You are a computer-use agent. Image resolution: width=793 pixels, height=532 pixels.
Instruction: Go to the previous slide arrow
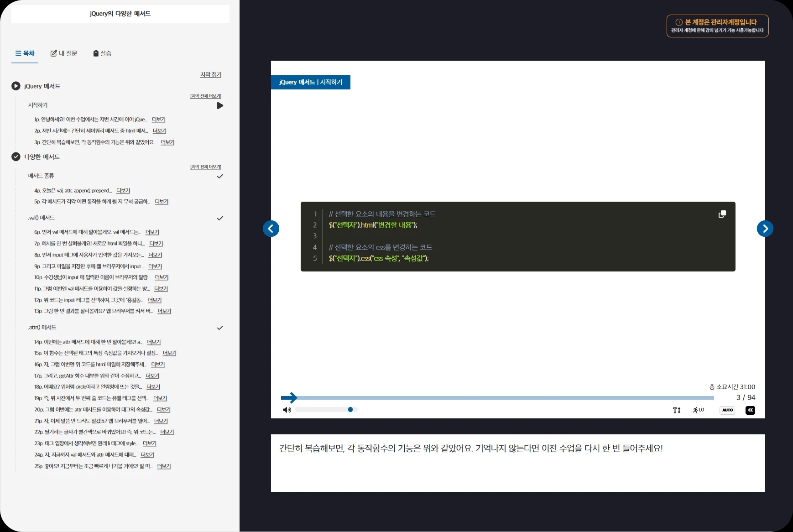coord(271,229)
